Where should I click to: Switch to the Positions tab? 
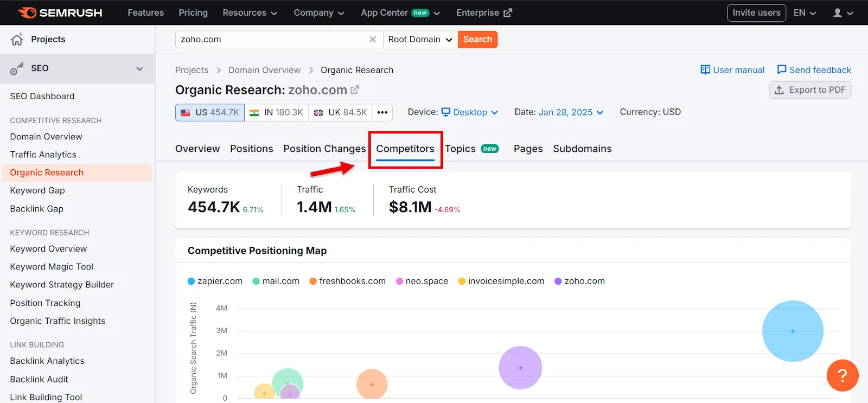point(252,149)
